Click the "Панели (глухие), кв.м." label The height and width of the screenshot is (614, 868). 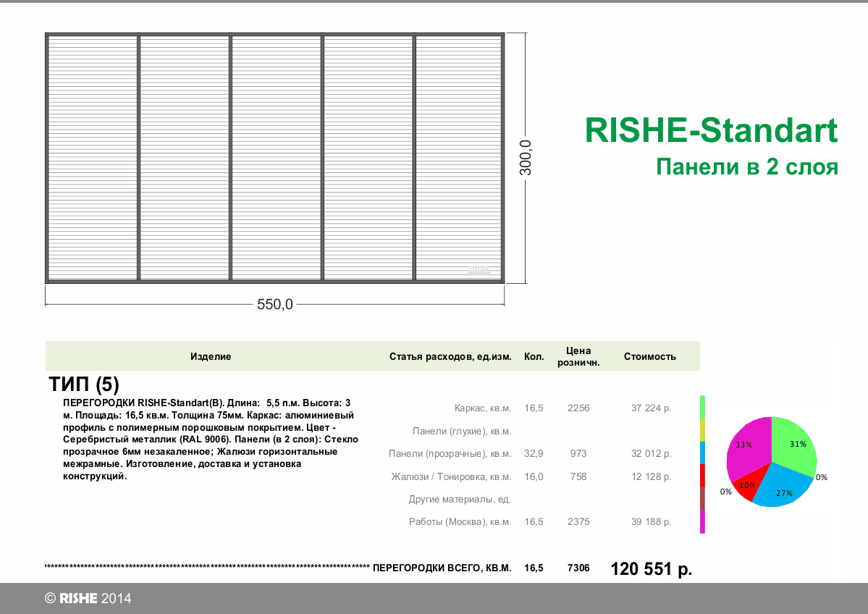pos(462,432)
